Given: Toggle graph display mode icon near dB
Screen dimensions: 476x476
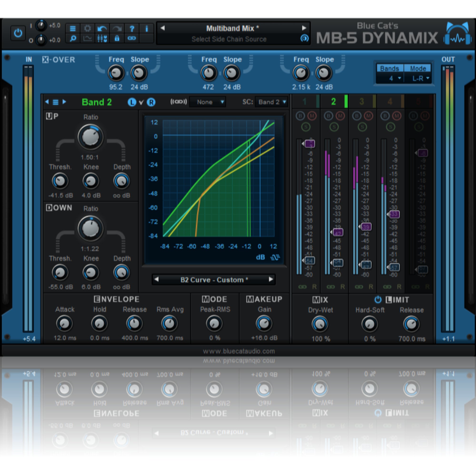Looking at the screenshot, I should [x=275, y=258].
